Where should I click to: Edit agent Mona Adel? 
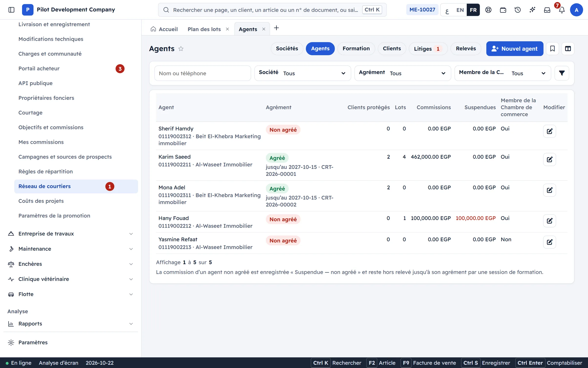coord(550,190)
